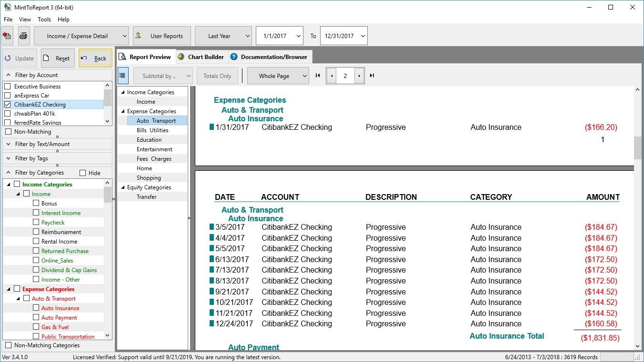Select Bills Utilities in report outline
The width and height of the screenshot is (644, 362).
coord(152,130)
